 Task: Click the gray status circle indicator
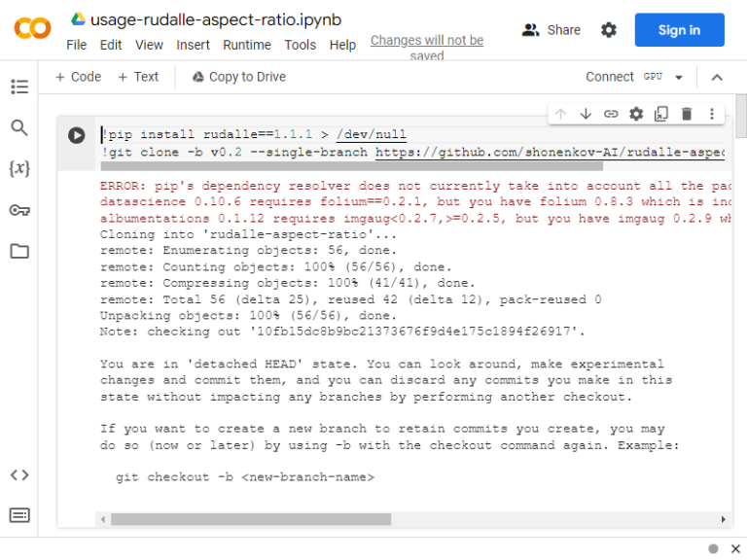[713, 548]
